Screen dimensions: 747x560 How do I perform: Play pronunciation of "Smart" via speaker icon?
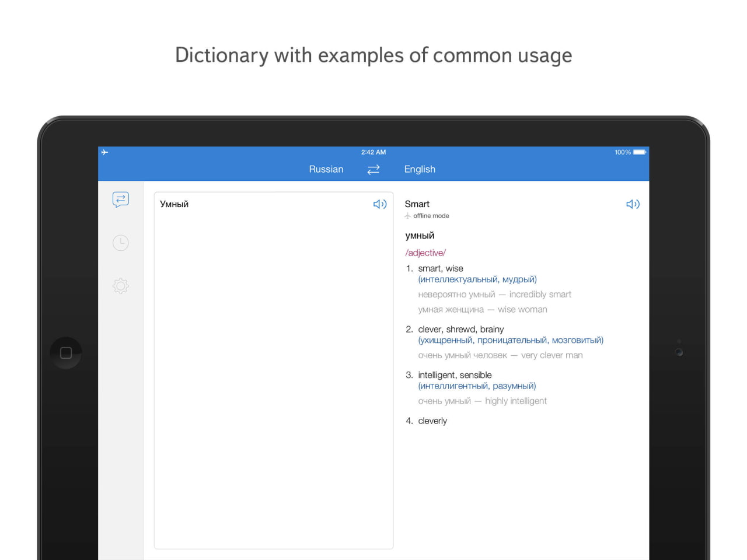pos(633,204)
